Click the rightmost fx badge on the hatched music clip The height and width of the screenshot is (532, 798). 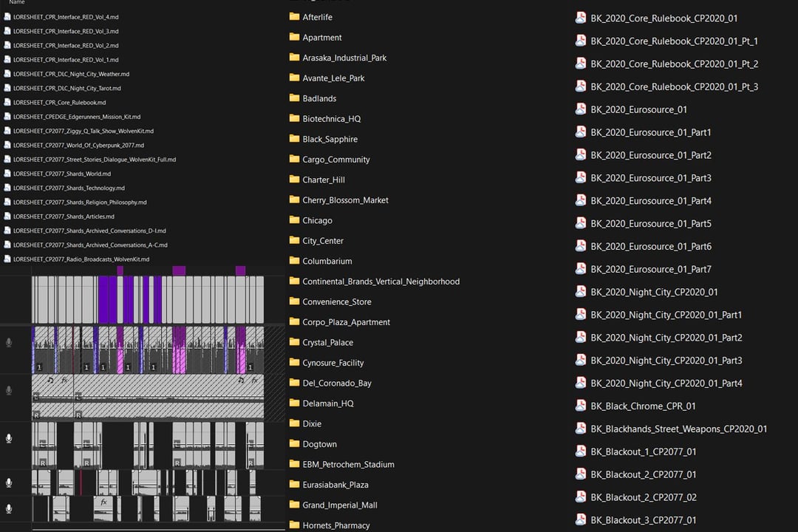[x=254, y=381]
